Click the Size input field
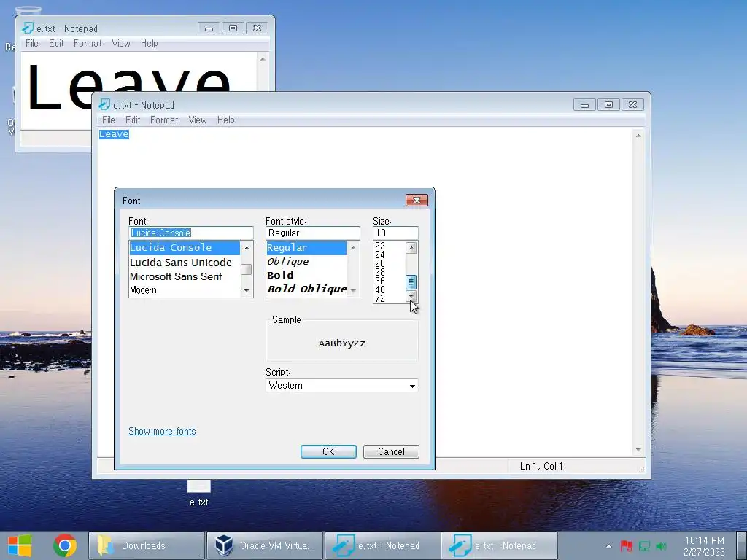747x560 pixels. click(x=395, y=233)
